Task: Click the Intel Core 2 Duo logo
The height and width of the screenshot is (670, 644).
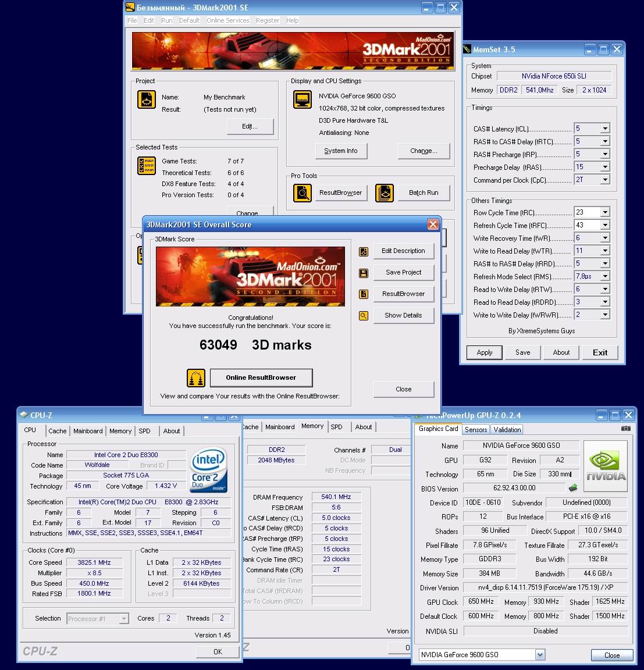Action: tap(208, 469)
